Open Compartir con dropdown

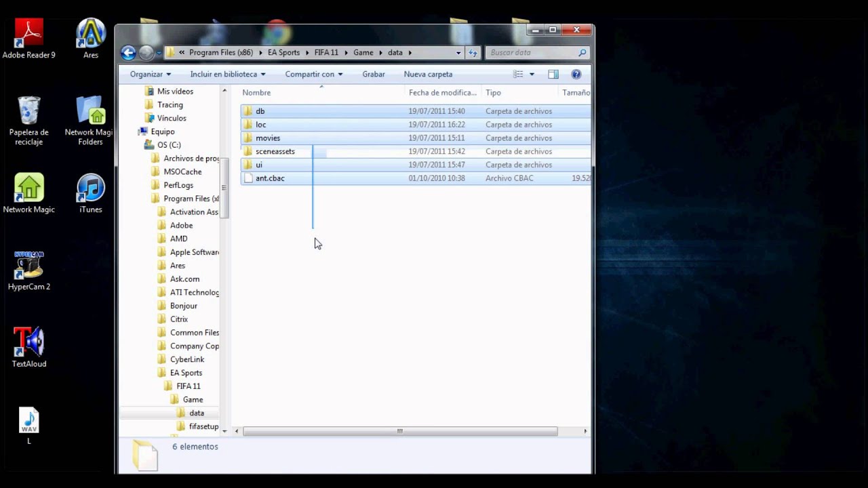pyautogui.click(x=314, y=74)
